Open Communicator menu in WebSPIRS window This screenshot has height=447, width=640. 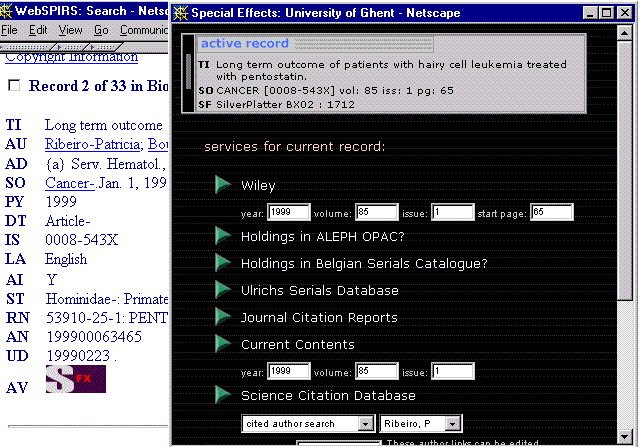pyautogui.click(x=144, y=30)
